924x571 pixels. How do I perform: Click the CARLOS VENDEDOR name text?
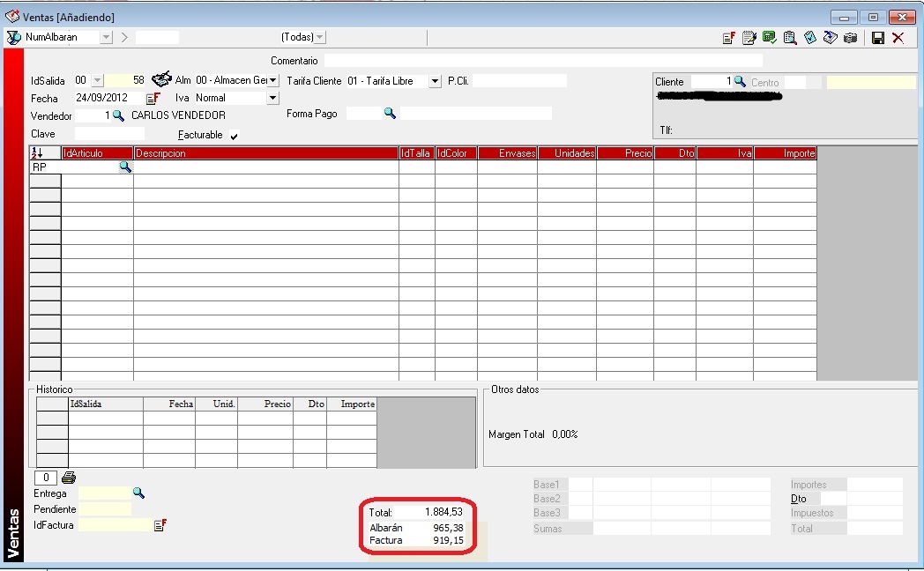178,115
